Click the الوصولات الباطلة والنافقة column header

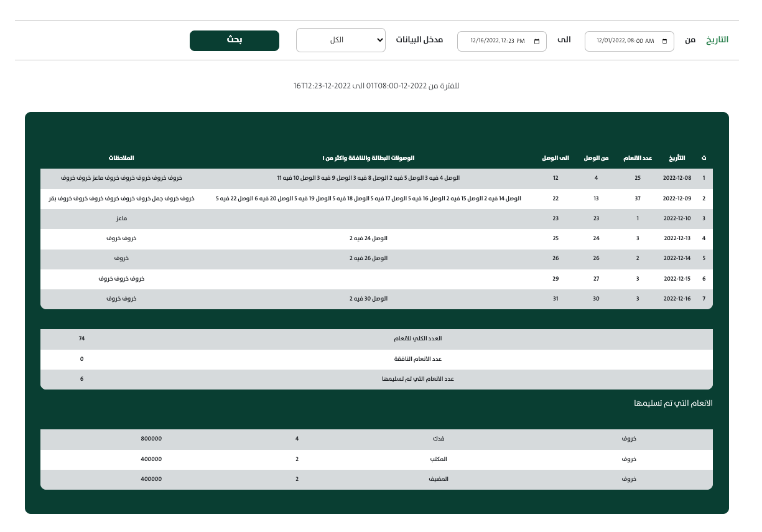click(x=368, y=159)
